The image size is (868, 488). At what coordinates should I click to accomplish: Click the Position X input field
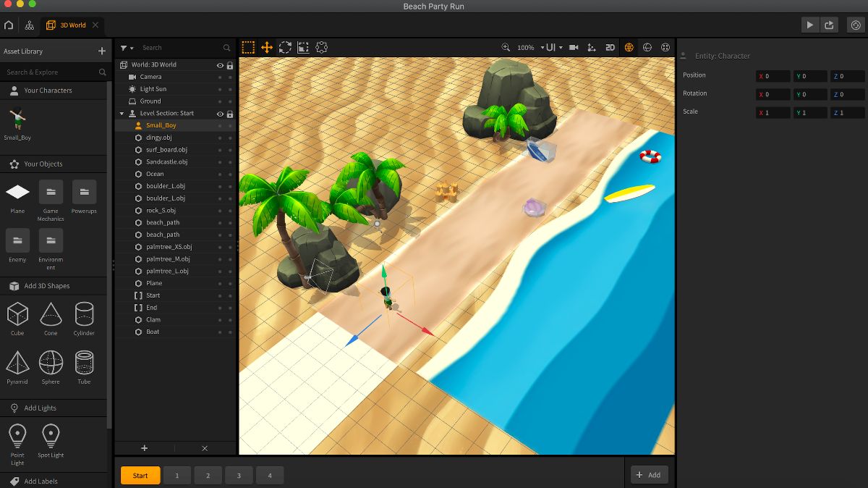coord(773,76)
